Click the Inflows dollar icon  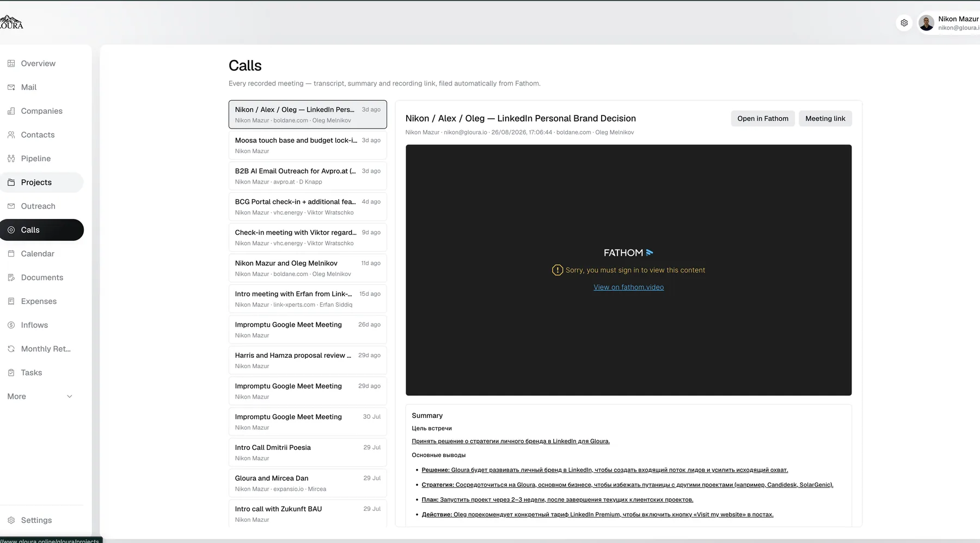click(x=11, y=325)
